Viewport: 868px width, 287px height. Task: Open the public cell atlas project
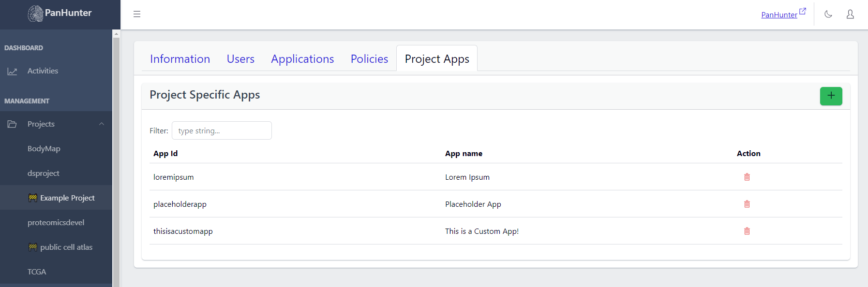66,247
